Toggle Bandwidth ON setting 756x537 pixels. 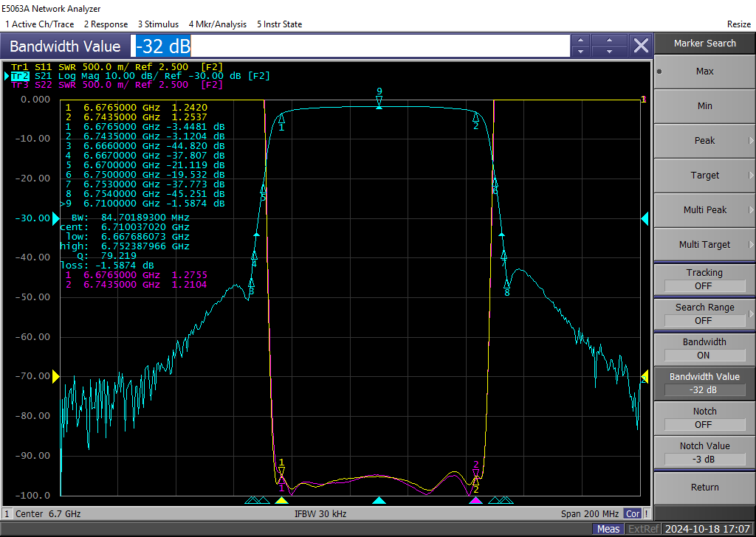coord(704,349)
